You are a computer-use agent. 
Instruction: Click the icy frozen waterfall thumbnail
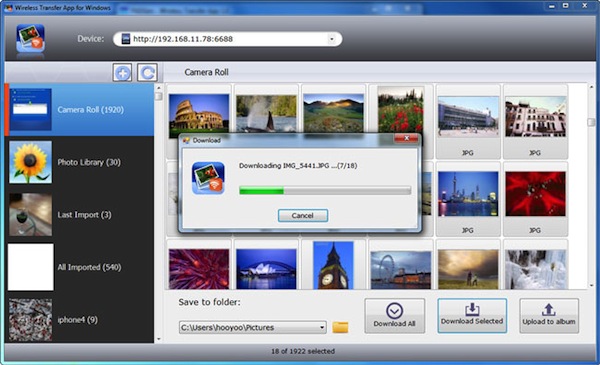[535, 269]
